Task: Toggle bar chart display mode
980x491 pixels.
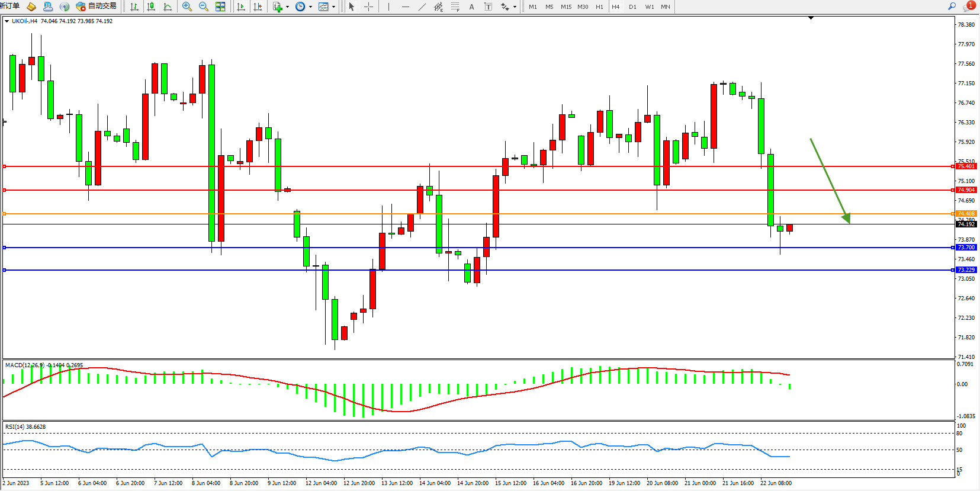Action: pyautogui.click(x=134, y=7)
